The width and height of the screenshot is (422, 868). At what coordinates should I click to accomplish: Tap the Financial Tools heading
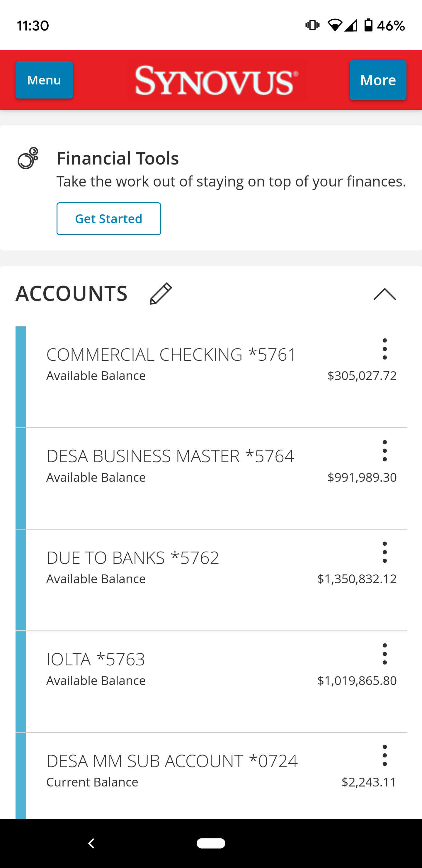pyautogui.click(x=118, y=158)
